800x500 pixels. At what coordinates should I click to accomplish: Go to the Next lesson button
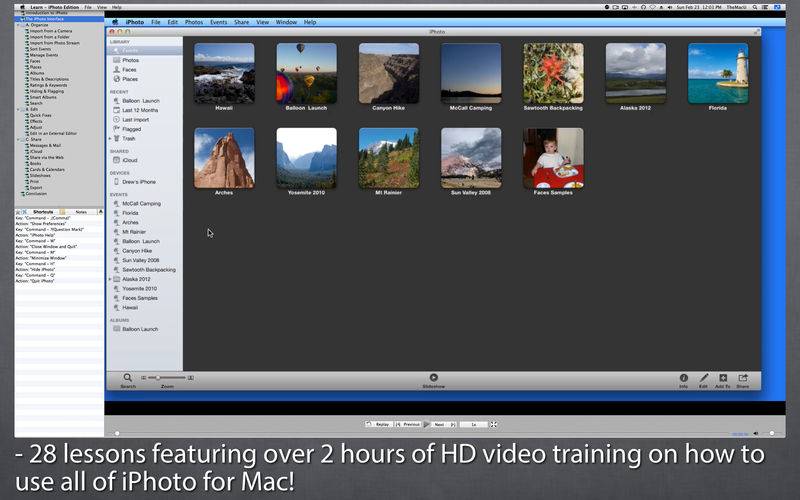tap(443, 424)
